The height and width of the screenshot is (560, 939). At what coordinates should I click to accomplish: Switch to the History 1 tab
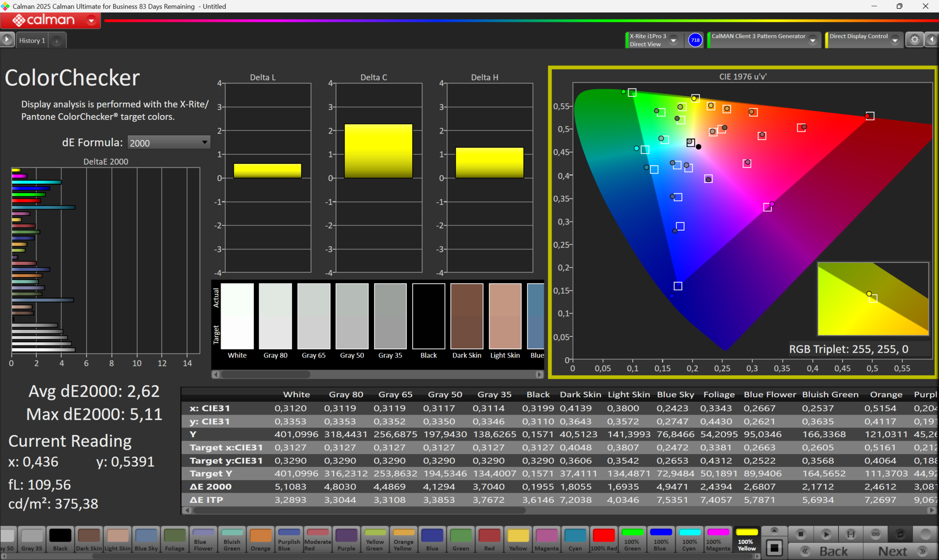click(32, 41)
